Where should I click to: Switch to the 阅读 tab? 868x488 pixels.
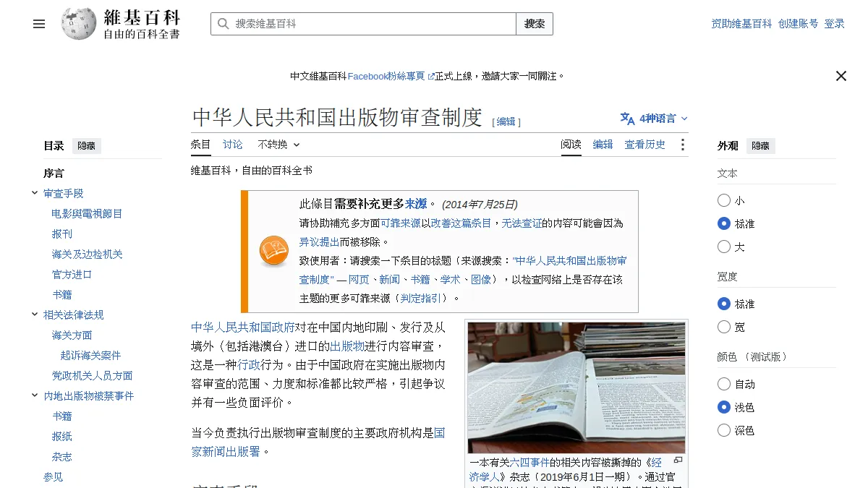click(x=571, y=145)
